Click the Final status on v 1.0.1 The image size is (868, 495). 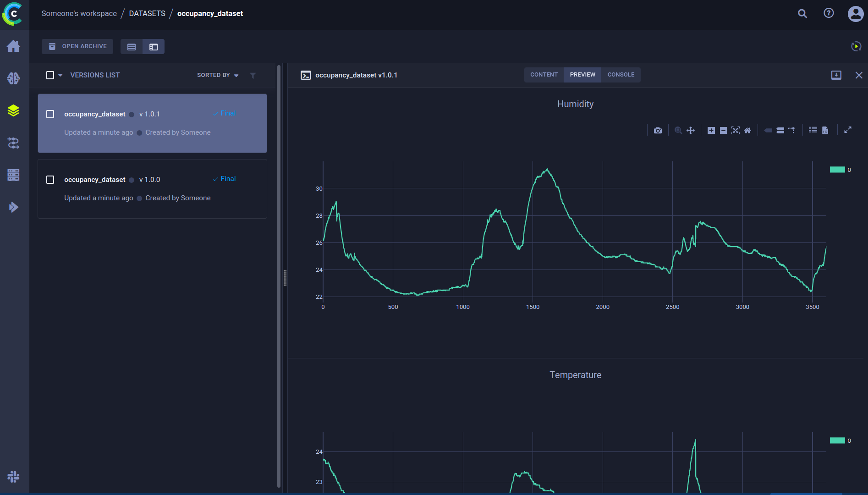pyautogui.click(x=225, y=114)
